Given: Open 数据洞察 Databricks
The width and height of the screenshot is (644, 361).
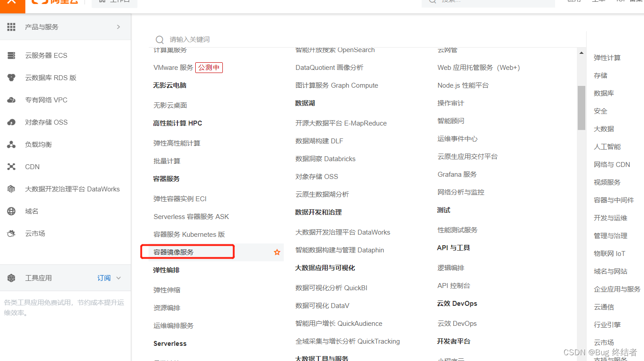Looking at the screenshot, I should pyautogui.click(x=326, y=159).
